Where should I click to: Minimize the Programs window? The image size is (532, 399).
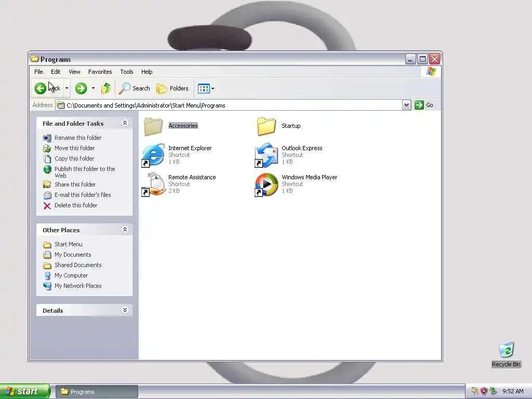(x=410, y=59)
